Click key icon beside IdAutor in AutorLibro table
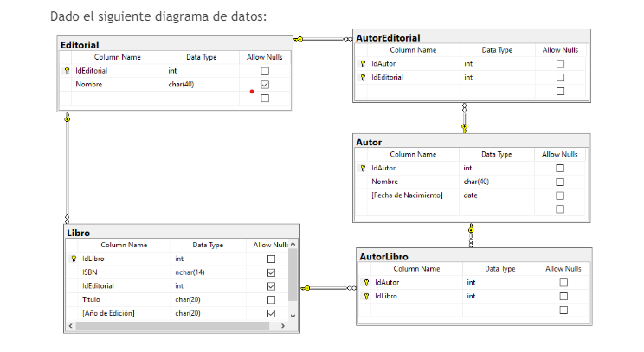Viewport: 644px width, 352px height. 366,283
